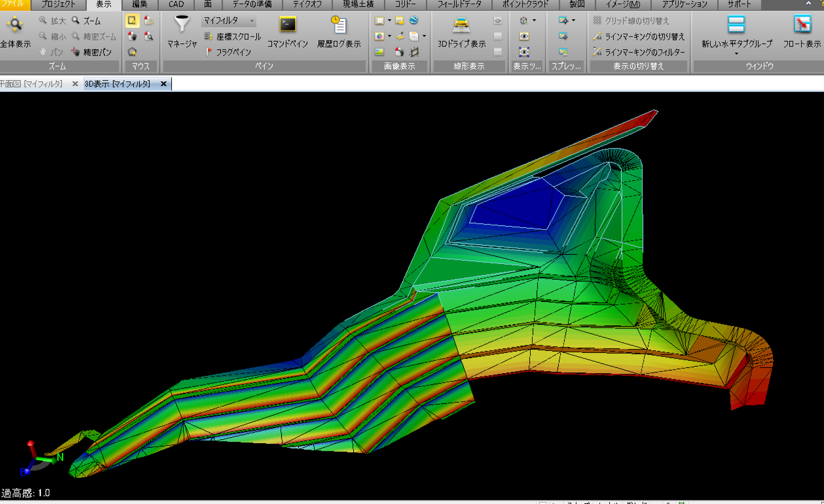Screen dimensions: 824x504
Task: Click the brush icon in 画像表示
Action: click(x=400, y=36)
